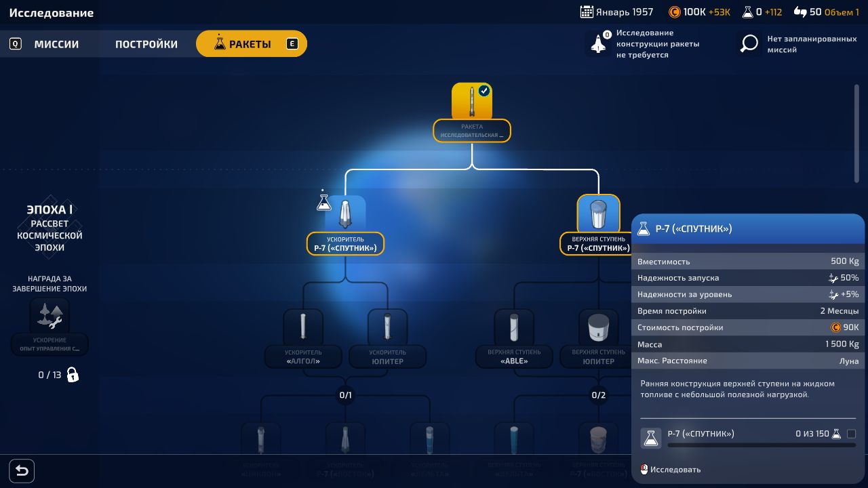Click the «Able» upper stage icon

pos(514,327)
